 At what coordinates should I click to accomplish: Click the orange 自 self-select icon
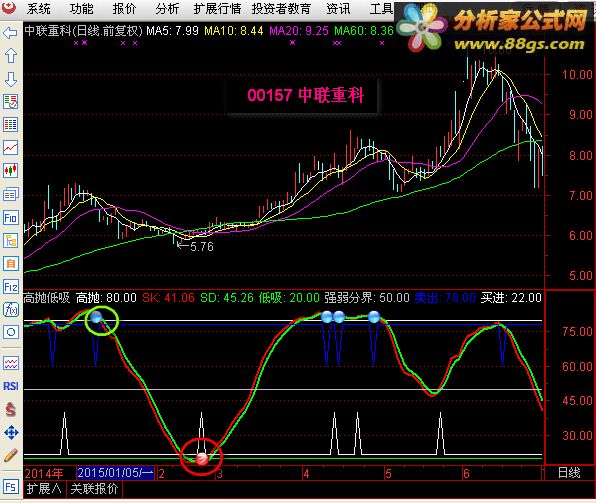click(x=11, y=263)
